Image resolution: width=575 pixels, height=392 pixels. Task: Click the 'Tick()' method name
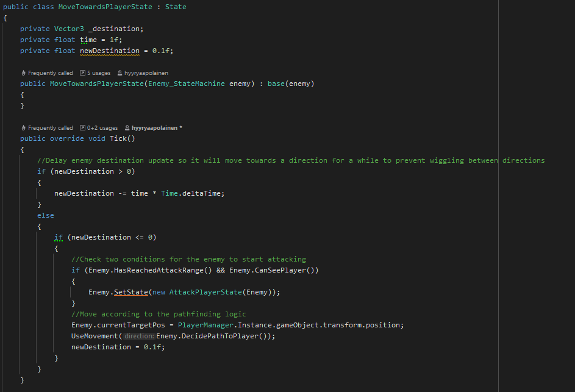[123, 138]
